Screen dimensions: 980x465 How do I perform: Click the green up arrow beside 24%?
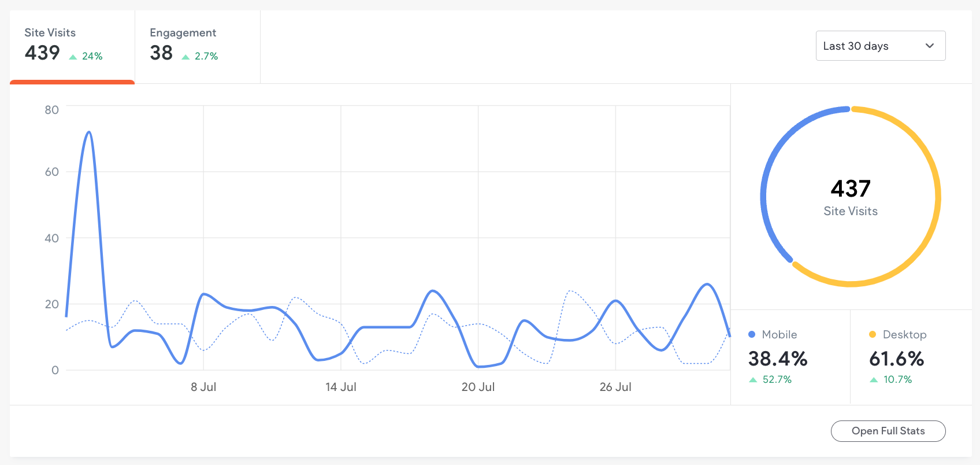73,57
